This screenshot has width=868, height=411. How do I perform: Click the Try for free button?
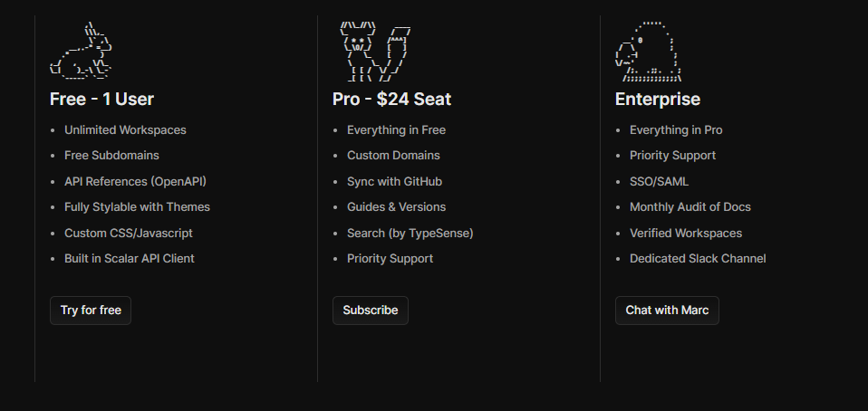pyautogui.click(x=91, y=311)
